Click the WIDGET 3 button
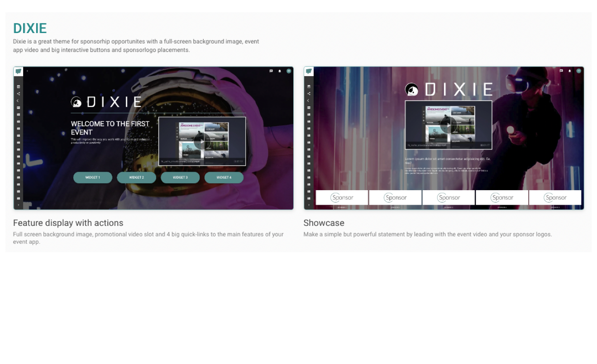 pos(180,177)
